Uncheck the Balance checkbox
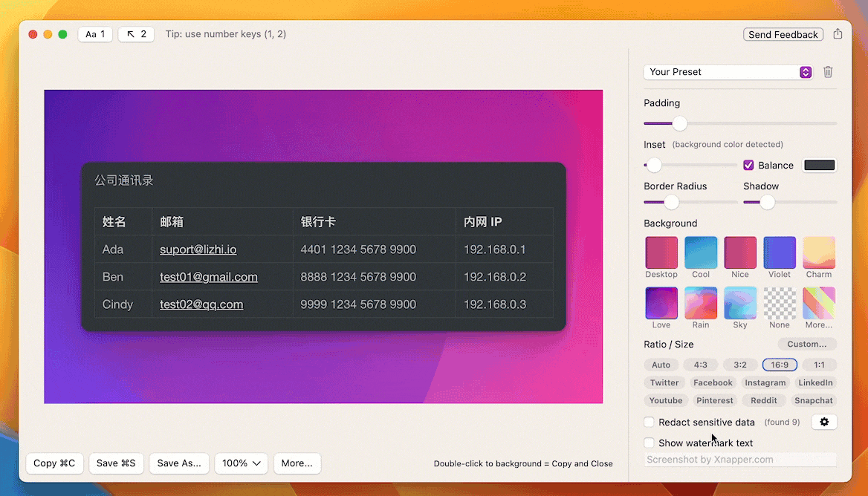868x496 pixels. (748, 165)
